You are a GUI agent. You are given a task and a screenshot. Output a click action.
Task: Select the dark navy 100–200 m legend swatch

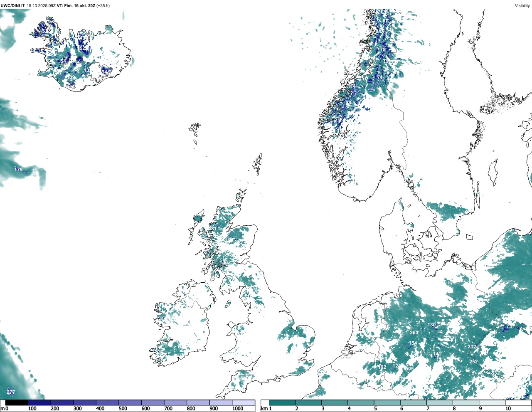click(x=39, y=402)
